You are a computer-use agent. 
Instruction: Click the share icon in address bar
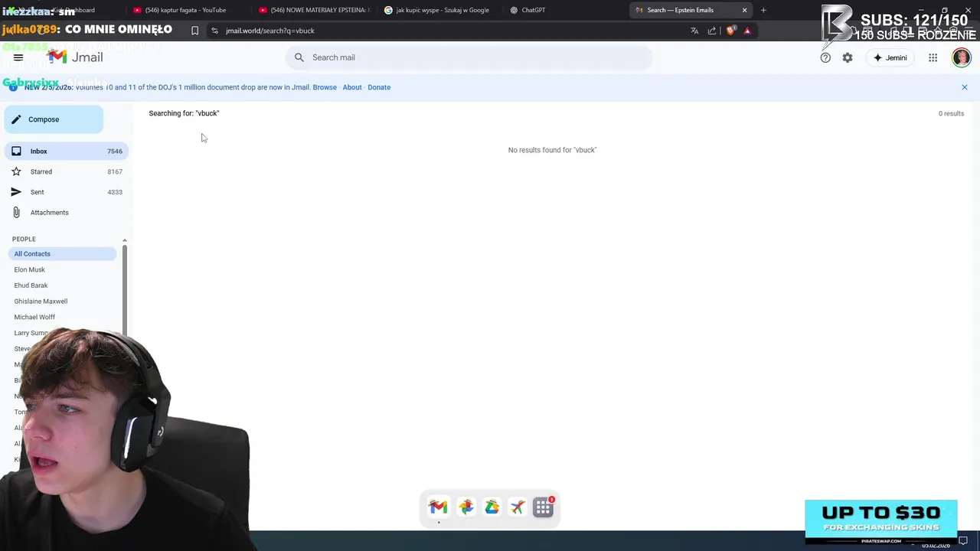click(712, 31)
